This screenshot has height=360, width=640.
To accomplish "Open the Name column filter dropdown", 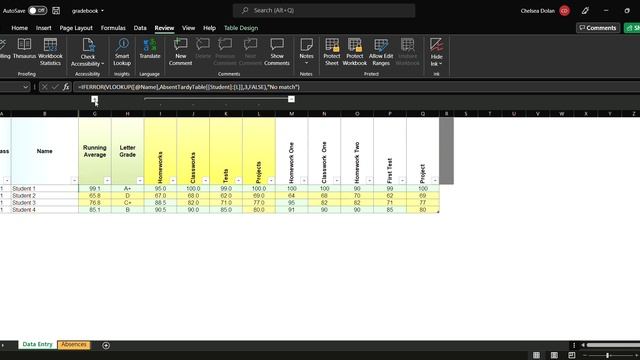I will click(x=74, y=180).
